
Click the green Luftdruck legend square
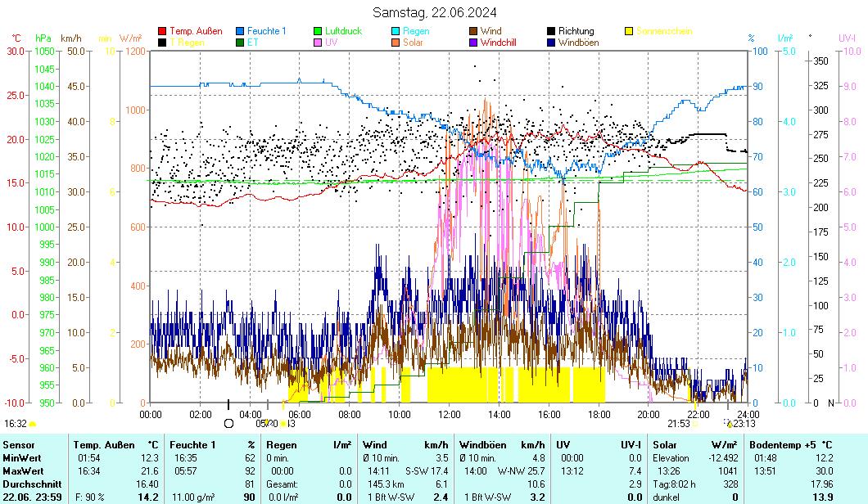pyautogui.click(x=319, y=31)
